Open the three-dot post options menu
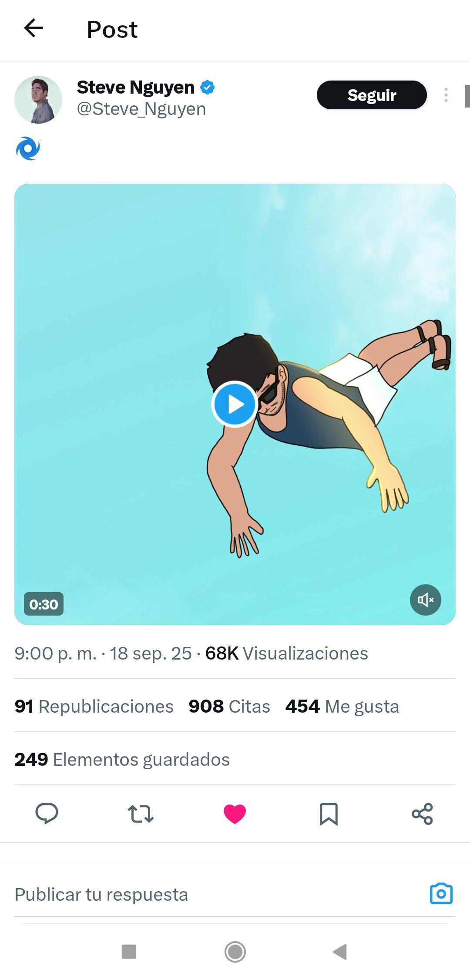 click(x=446, y=95)
